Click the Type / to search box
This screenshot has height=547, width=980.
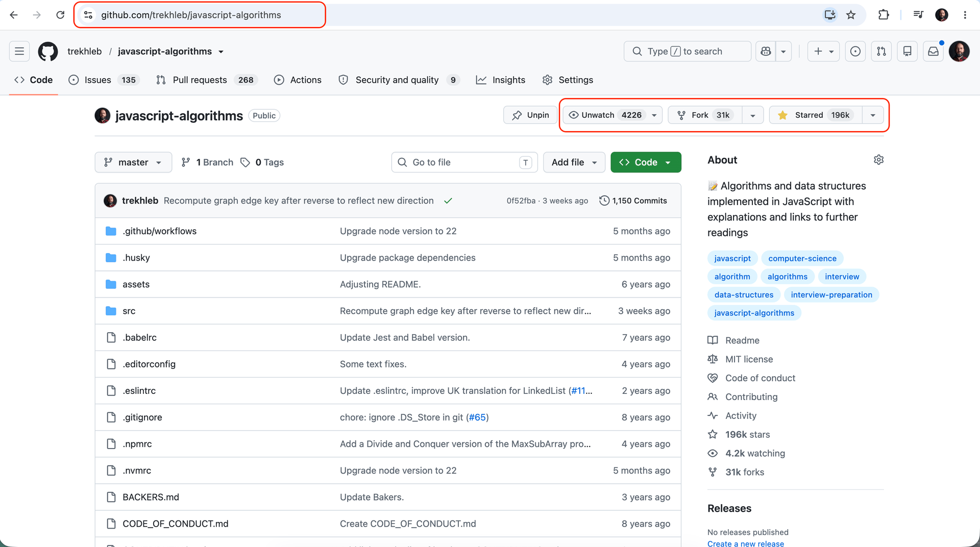687,51
